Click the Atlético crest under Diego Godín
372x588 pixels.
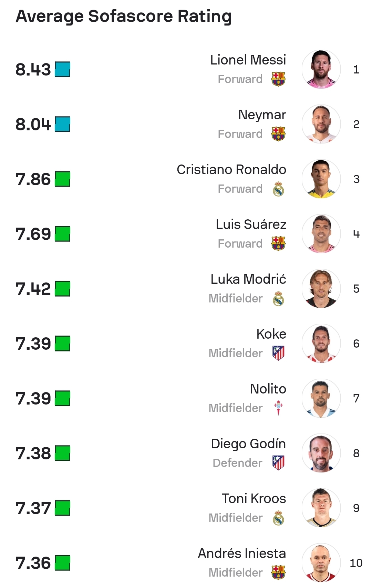(278, 463)
